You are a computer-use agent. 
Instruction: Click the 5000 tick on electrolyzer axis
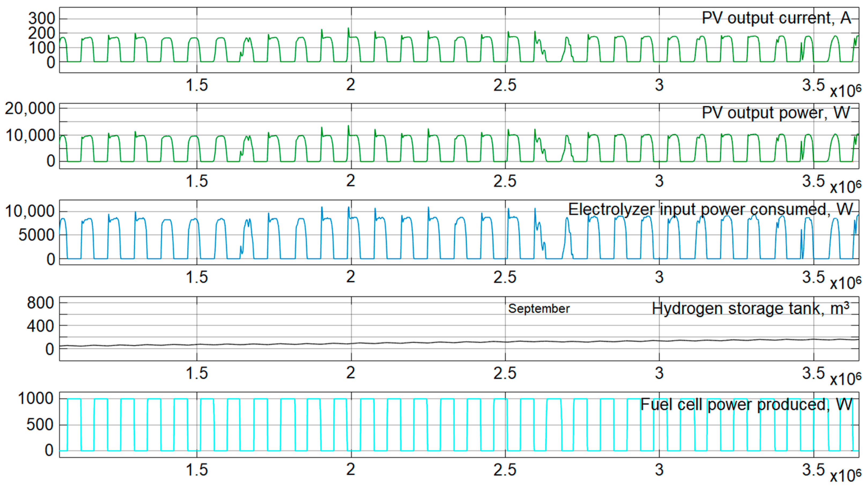point(36,235)
